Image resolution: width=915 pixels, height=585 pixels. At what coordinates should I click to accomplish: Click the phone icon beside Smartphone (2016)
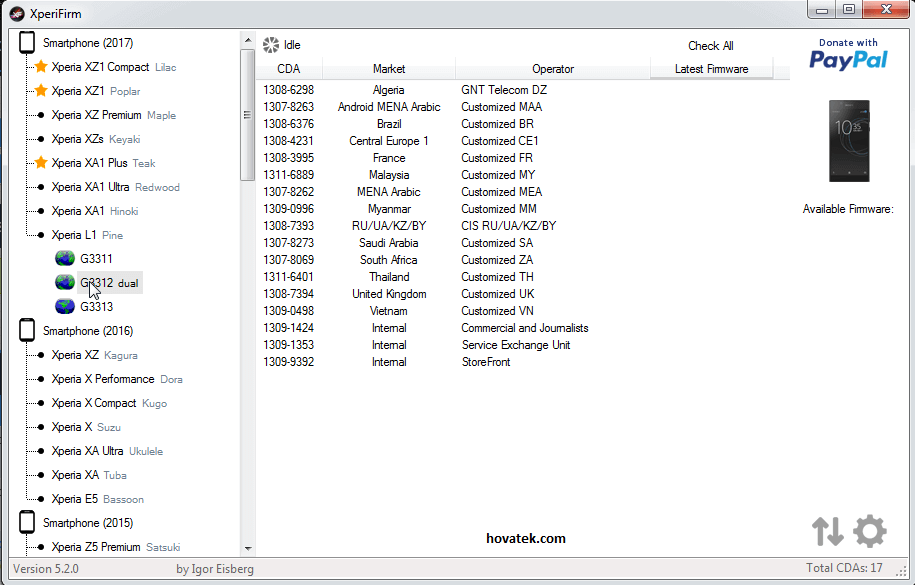27,330
